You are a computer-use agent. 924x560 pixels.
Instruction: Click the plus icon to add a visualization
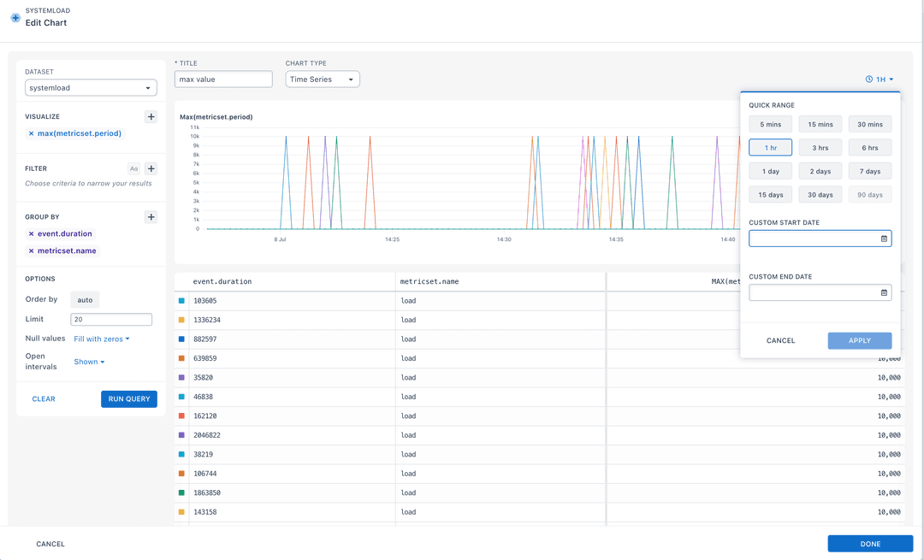coord(151,116)
